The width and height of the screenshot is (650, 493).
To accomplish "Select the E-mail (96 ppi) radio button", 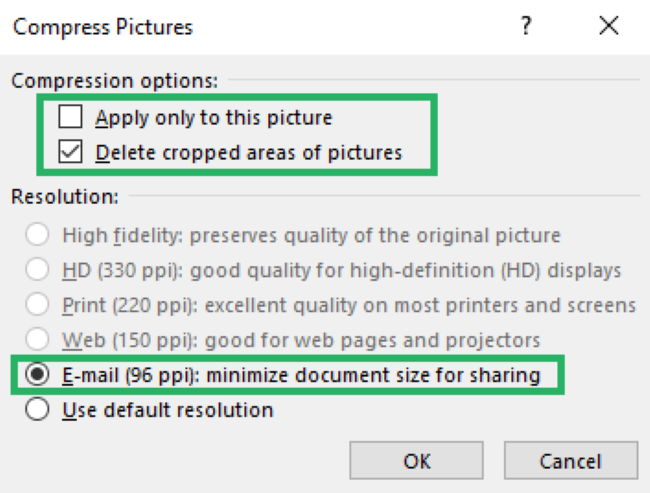I will [37, 375].
